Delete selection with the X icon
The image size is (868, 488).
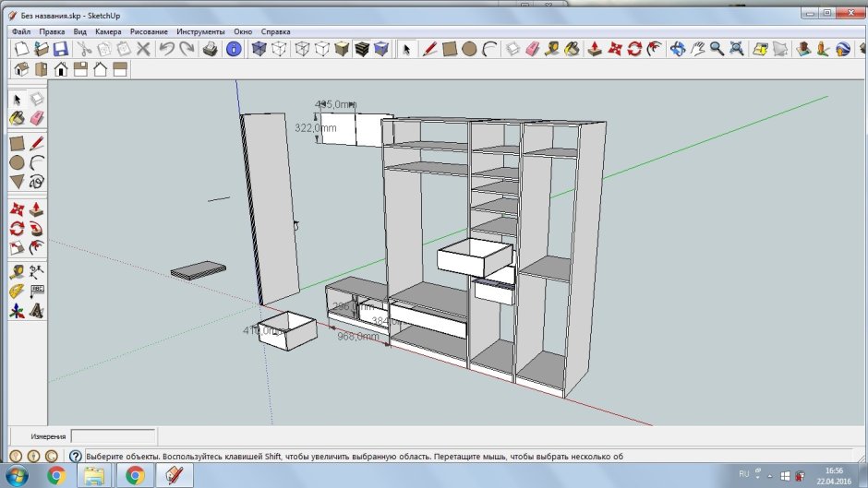pos(143,49)
